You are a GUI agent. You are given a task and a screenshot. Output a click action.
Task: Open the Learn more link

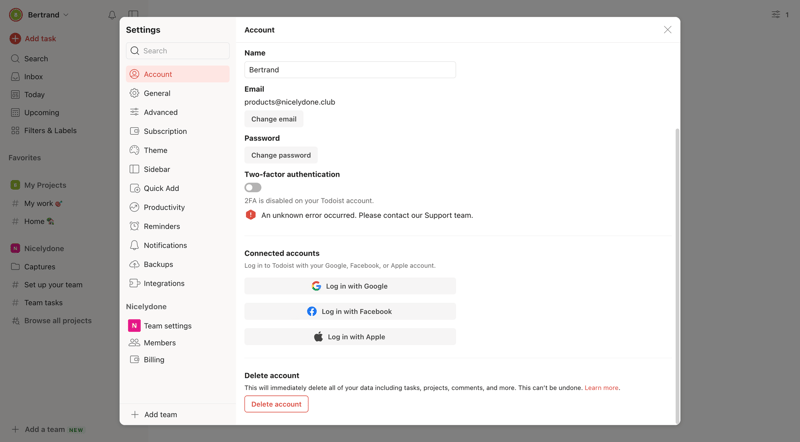tap(602, 388)
